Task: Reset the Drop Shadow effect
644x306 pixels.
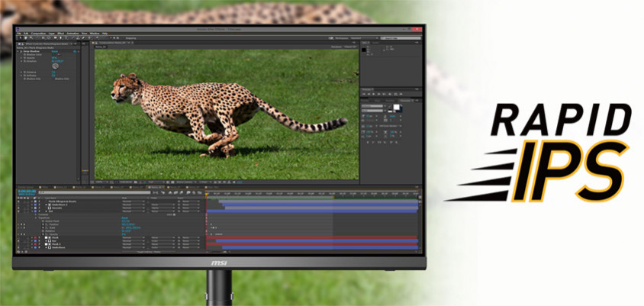Action: [x=55, y=51]
